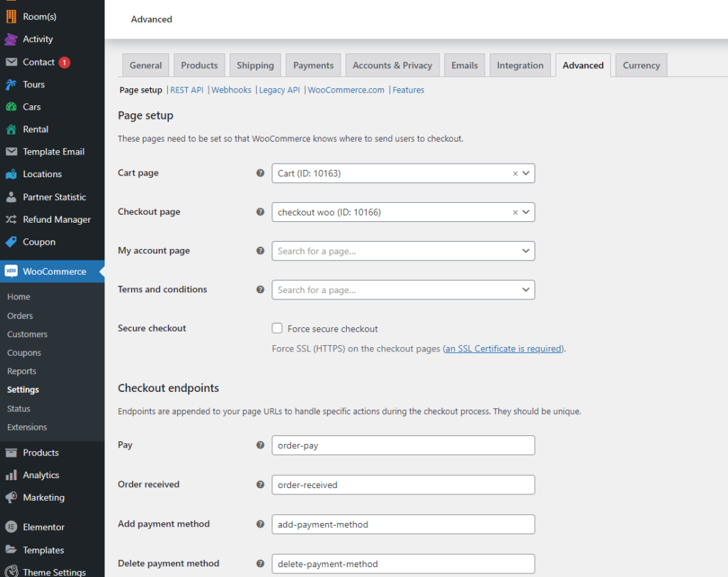
Task: Switch to the Accounts & Privacy tab
Action: [x=392, y=65]
